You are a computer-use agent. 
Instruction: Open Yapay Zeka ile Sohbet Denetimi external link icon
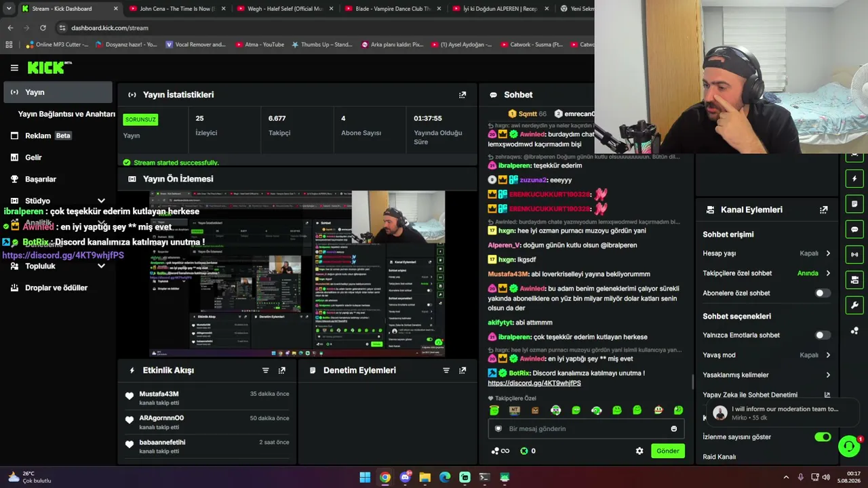827,394
